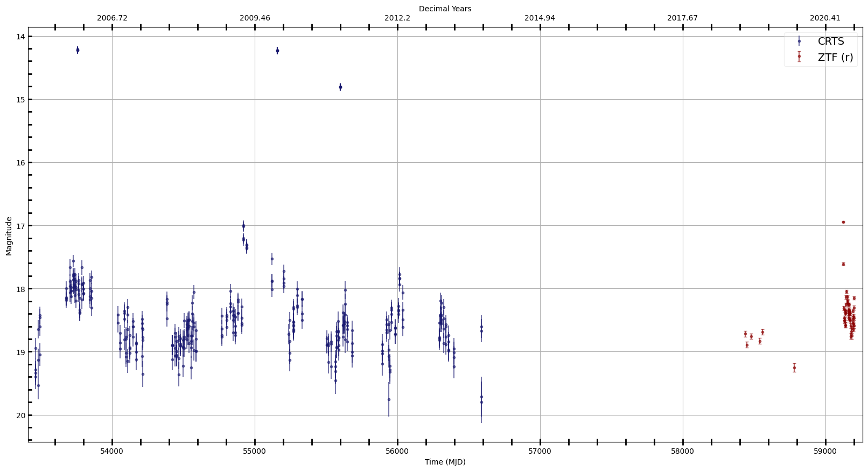Click the 56000 MJD tick label
The width and height of the screenshot is (868, 471).
(397, 451)
